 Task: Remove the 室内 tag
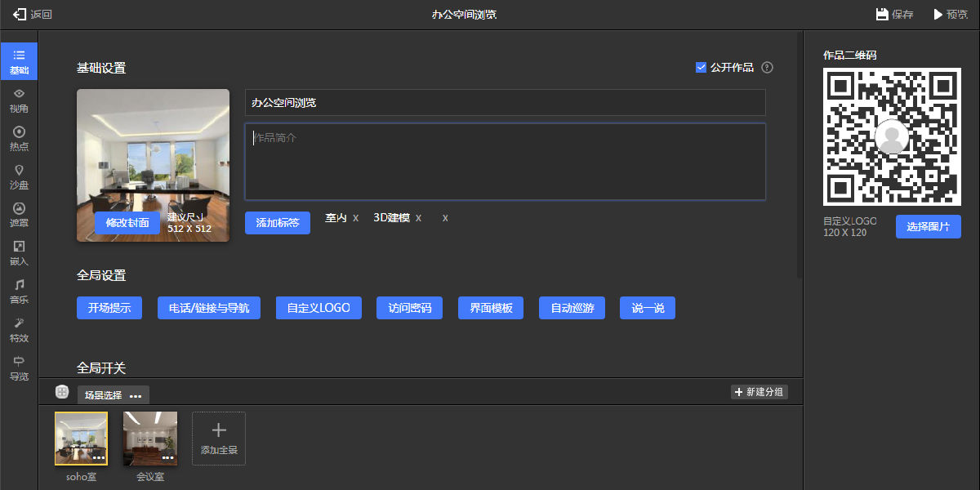(x=356, y=218)
